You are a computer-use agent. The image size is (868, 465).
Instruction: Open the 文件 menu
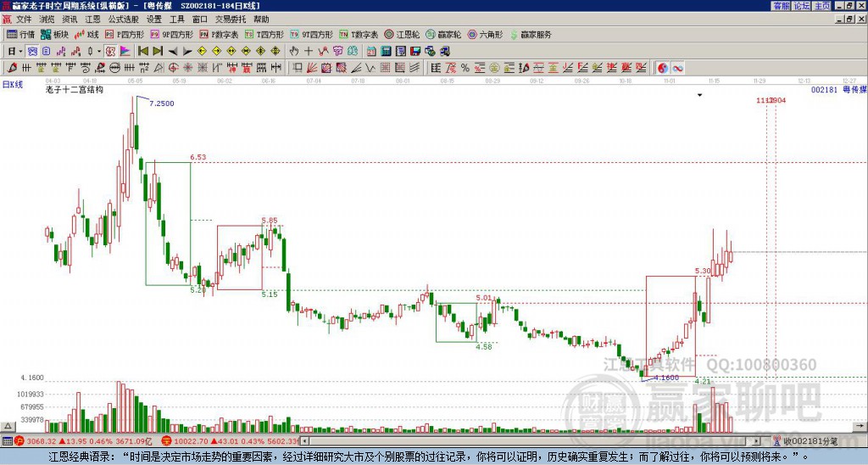tap(24, 20)
